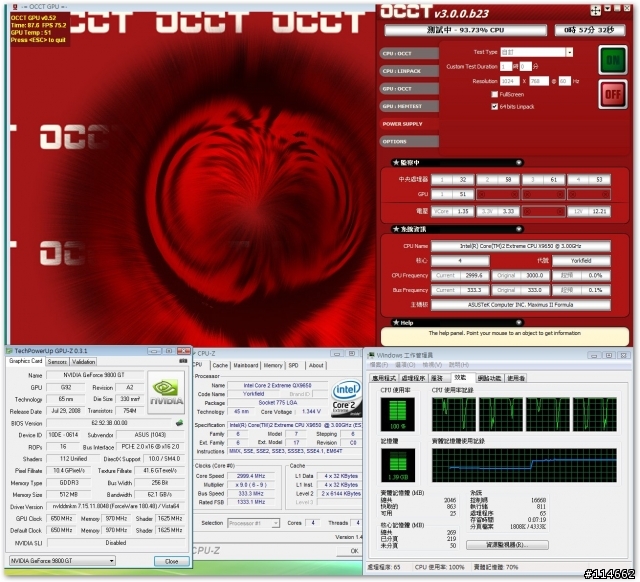Open the CPU-Z About tab
640x582 pixels.
click(316, 365)
